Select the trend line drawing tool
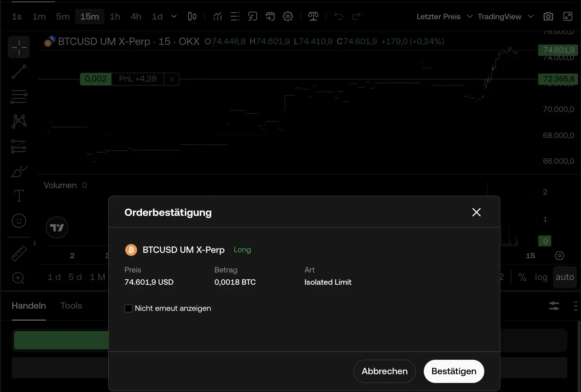The image size is (581, 392). click(19, 72)
